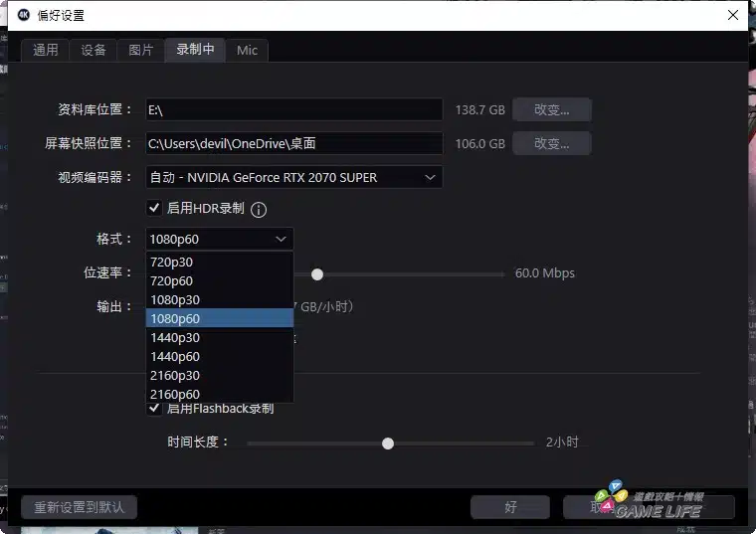The height and width of the screenshot is (534, 756).
Task: Click 改变 button for library location
Action: (551, 109)
